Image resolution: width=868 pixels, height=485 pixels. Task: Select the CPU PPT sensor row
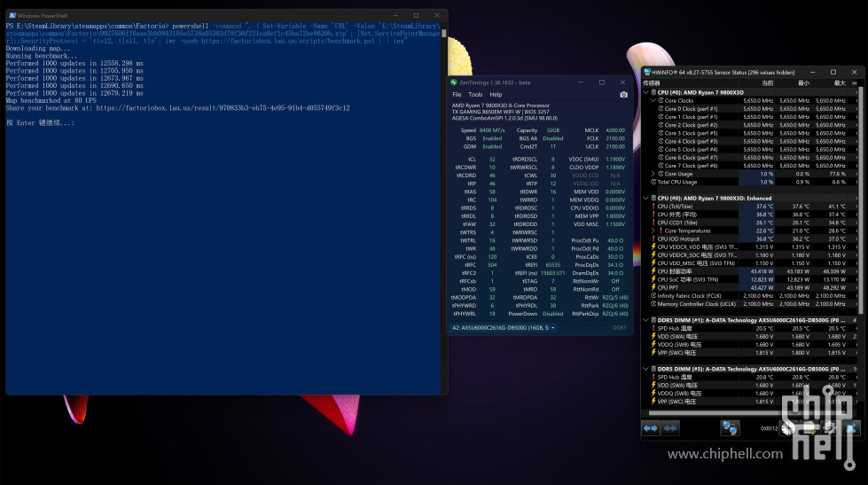coord(749,287)
